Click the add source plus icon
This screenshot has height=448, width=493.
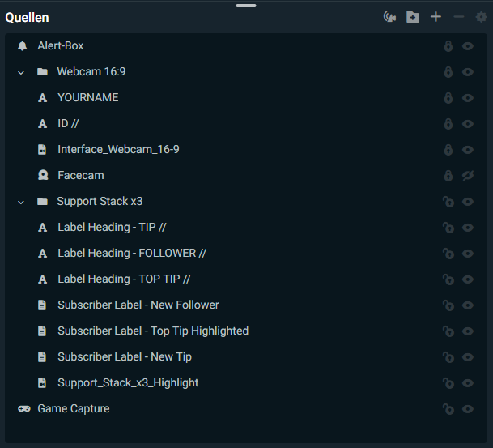pos(436,17)
